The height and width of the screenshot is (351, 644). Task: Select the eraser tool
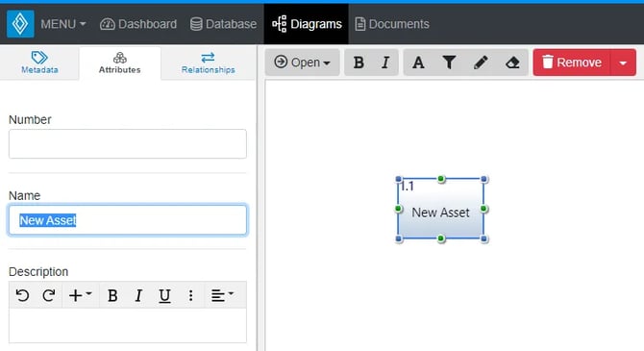(512, 63)
